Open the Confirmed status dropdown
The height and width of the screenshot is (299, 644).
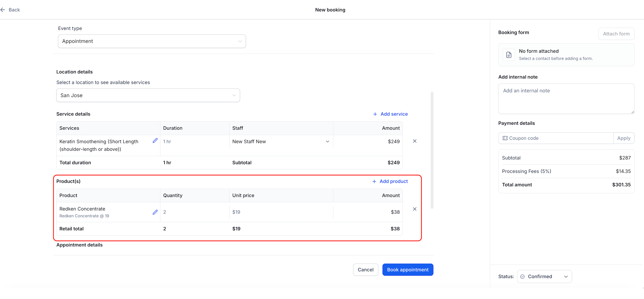click(544, 276)
